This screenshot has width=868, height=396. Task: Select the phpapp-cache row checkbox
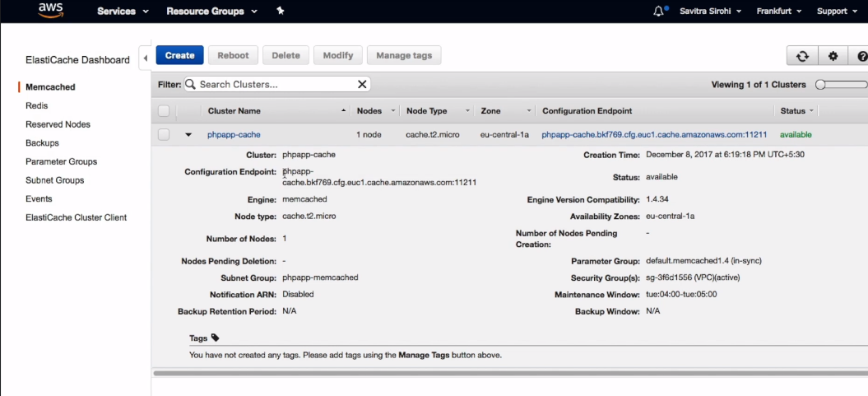(163, 134)
